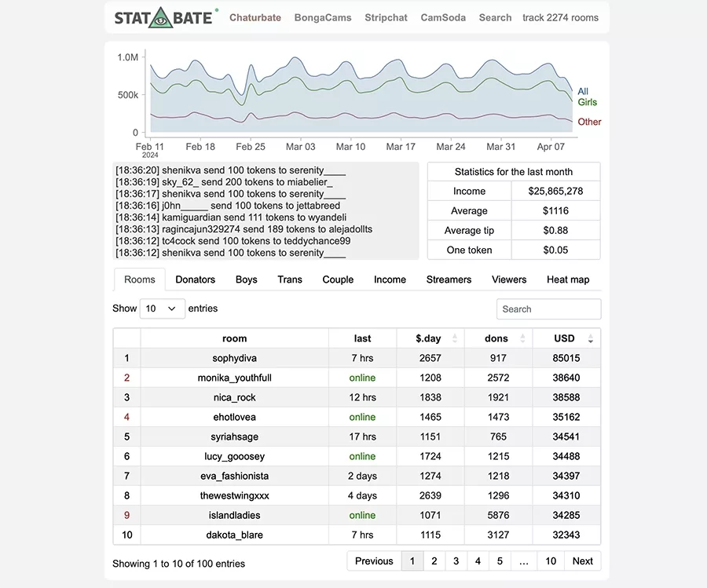
Task: Toggle the 'Other' series in the chart legend
Action: click(589, 122)
